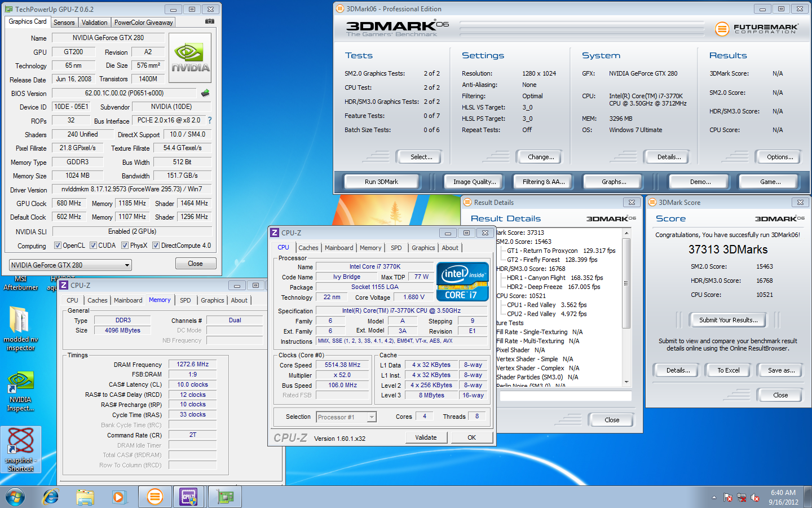
Task: Click the NVIDIA logo in GPU-Z
Action: tap(190, 58)
